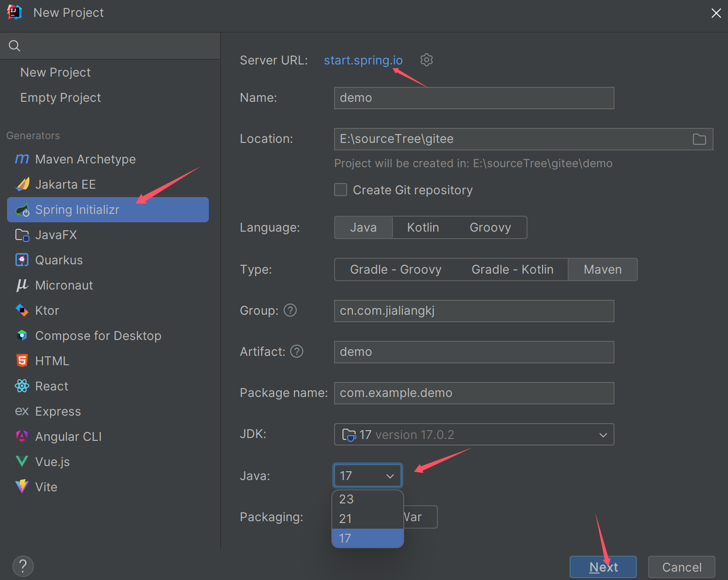Click the Maven Archetype generator icon
Viewport: 728px width, 580px height.
22,159
